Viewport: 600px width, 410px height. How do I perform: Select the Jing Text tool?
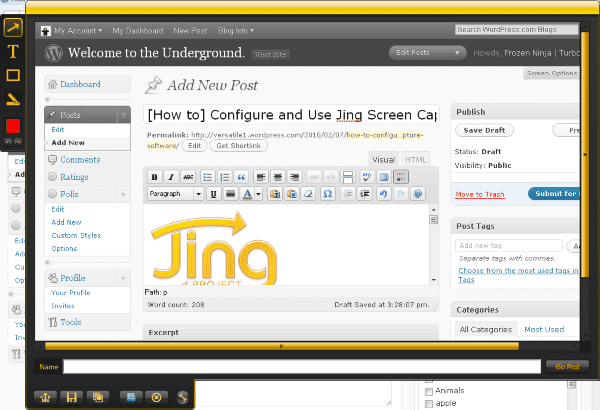pos(13,51)
